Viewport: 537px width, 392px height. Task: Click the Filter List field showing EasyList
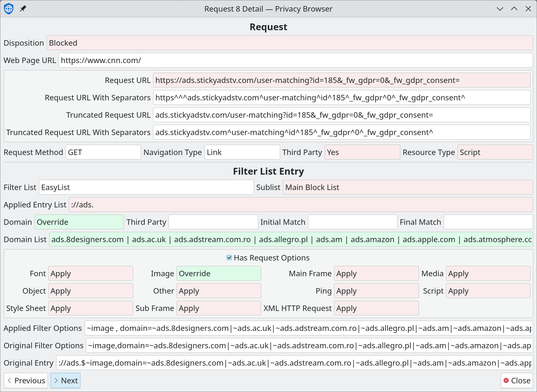(146, 187)
